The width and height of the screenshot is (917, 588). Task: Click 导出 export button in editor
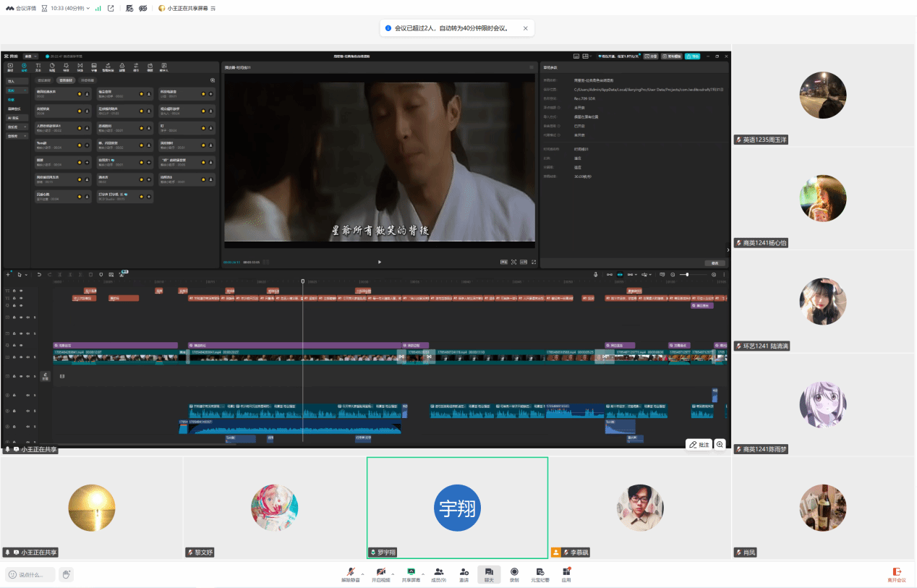click(693, 56)
